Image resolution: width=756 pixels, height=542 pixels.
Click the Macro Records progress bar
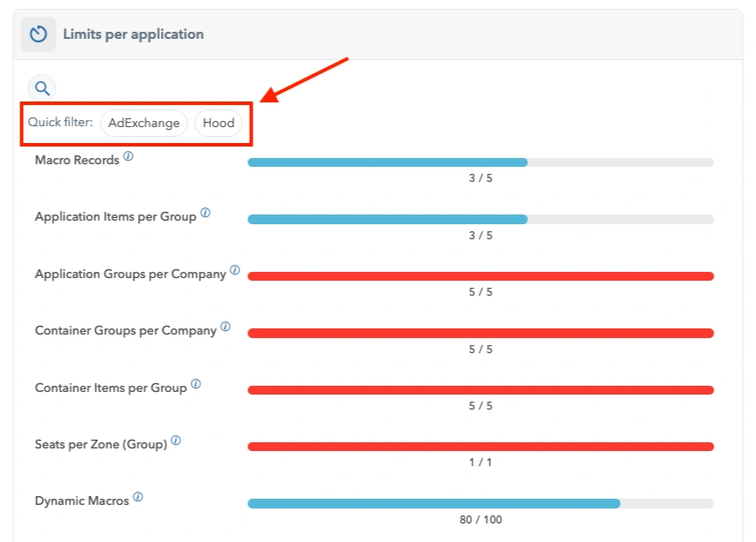[x=480, y=162]
